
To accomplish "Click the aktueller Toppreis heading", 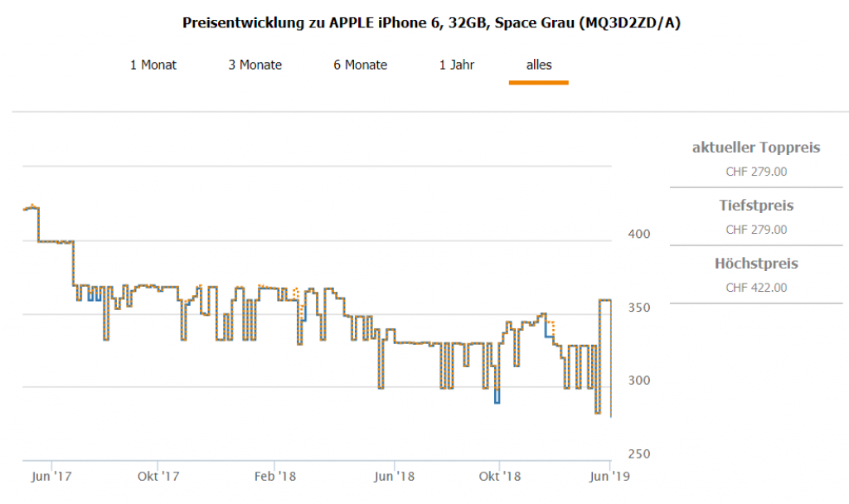I will coord(756,148).
